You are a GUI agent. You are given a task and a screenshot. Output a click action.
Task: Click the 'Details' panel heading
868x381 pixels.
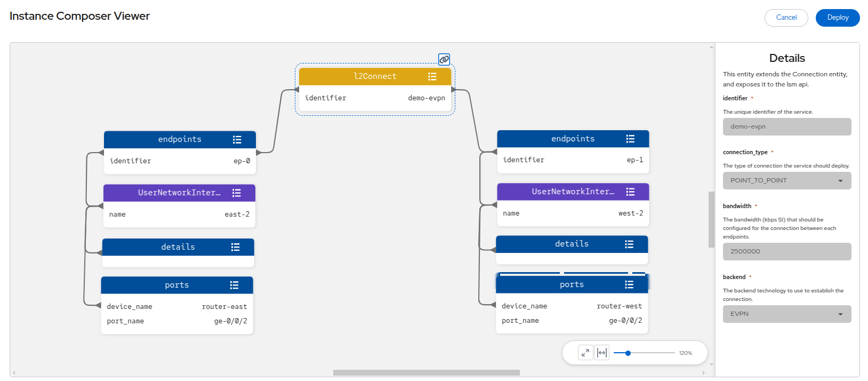click(x=787, y=58)
